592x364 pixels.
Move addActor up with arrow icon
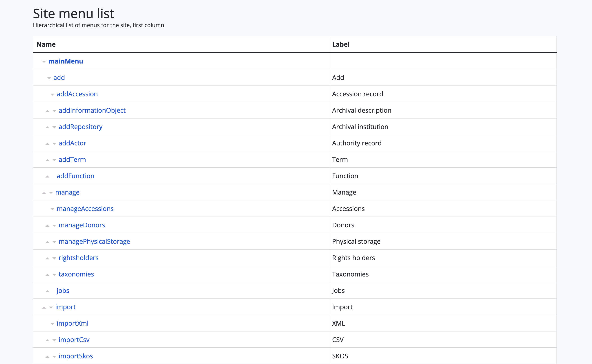47,143
